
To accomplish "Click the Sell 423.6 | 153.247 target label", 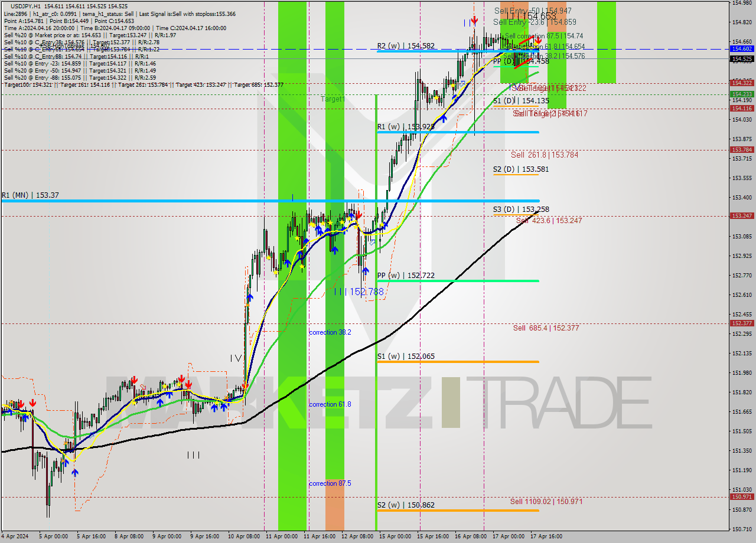I will pos(549,221).
